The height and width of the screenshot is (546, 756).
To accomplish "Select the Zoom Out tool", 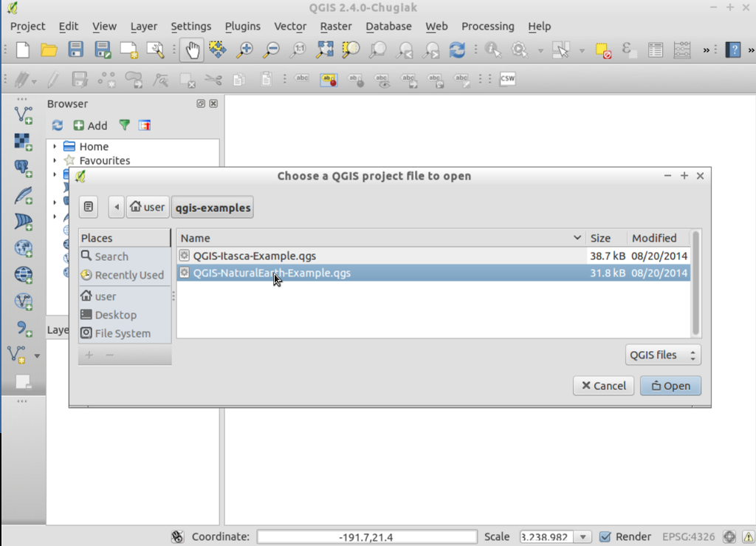I will tap(272, 50).
